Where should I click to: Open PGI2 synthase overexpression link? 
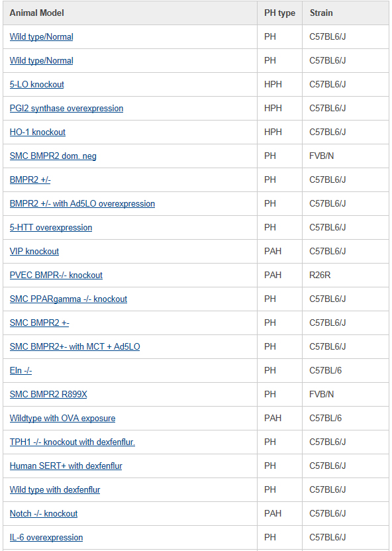pos(66,108)
